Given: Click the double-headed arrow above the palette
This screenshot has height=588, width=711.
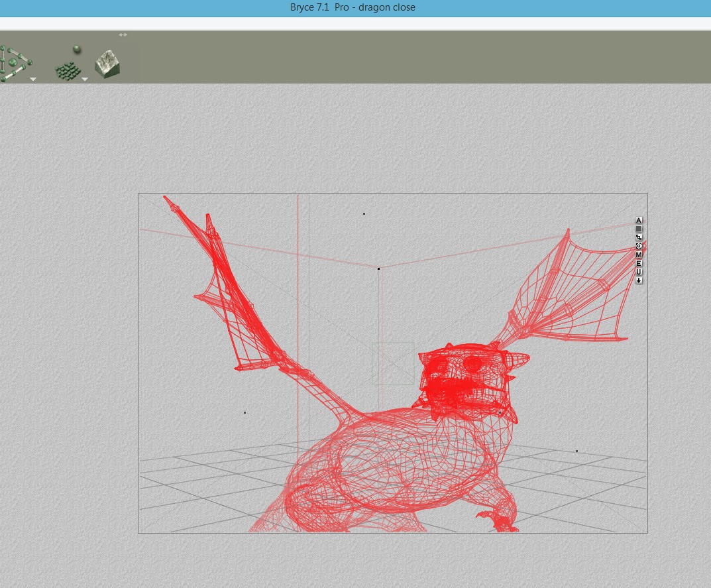Looking at the screenshot, I should pos(123,34).
